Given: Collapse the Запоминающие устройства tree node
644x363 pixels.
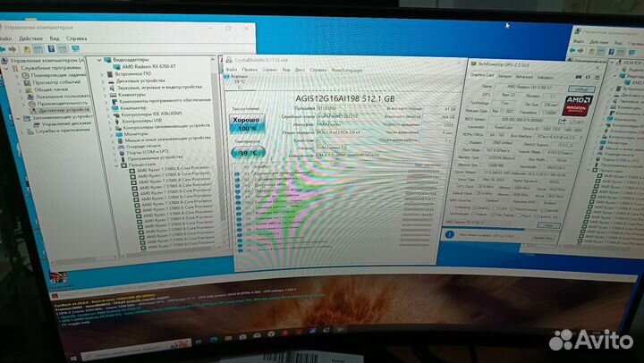Looking at the screenshot, I should coord(19,118).
